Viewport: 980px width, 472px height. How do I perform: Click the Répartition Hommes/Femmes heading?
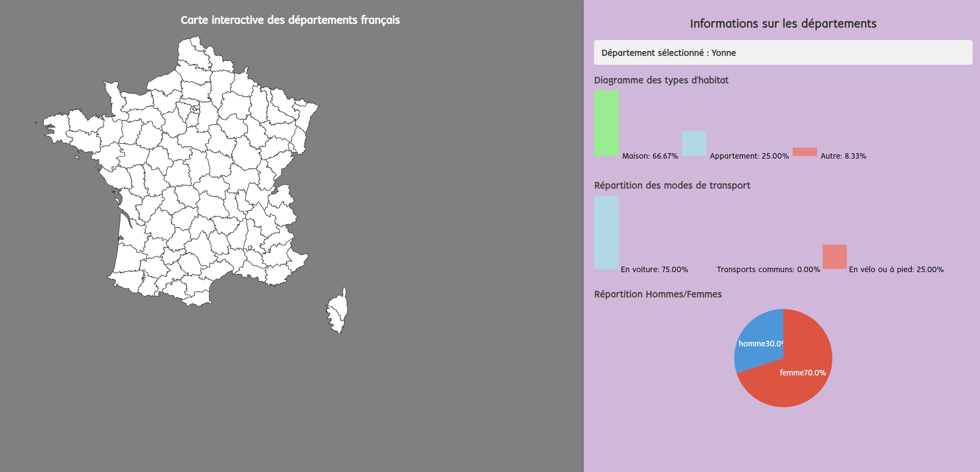pyautogui.click(x=658, y=294)
